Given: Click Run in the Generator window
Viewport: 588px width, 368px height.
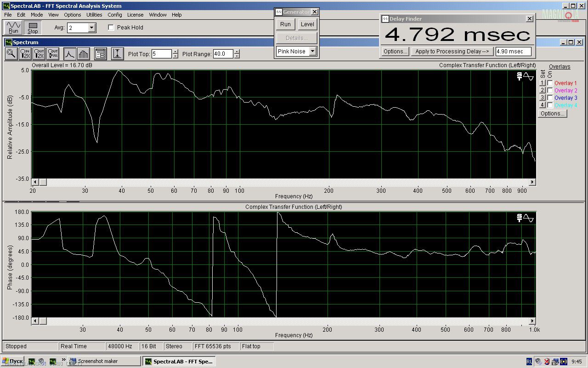Looking at the screenshot, I should [x=286, y=24].
